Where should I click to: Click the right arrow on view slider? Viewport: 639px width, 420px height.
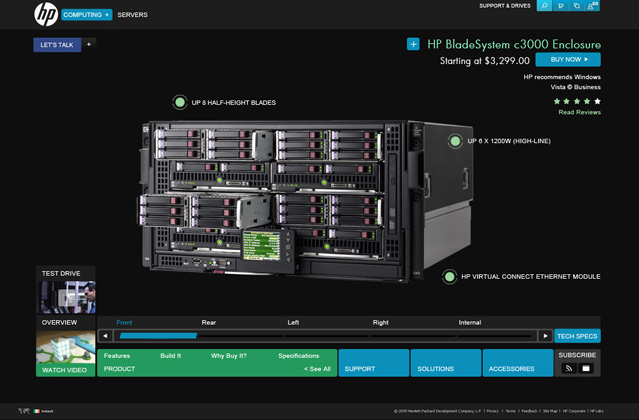(545, 336)
